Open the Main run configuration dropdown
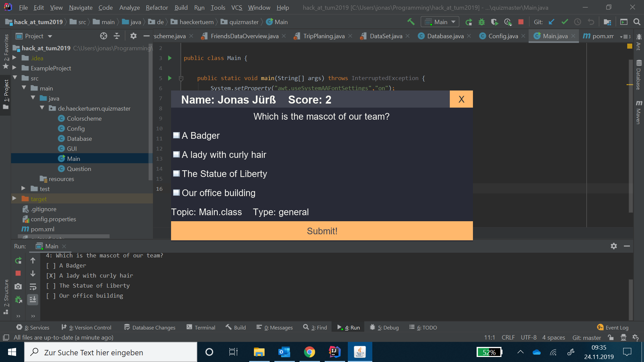This screenshot has height=362, width=644. [x=440, y=22]
